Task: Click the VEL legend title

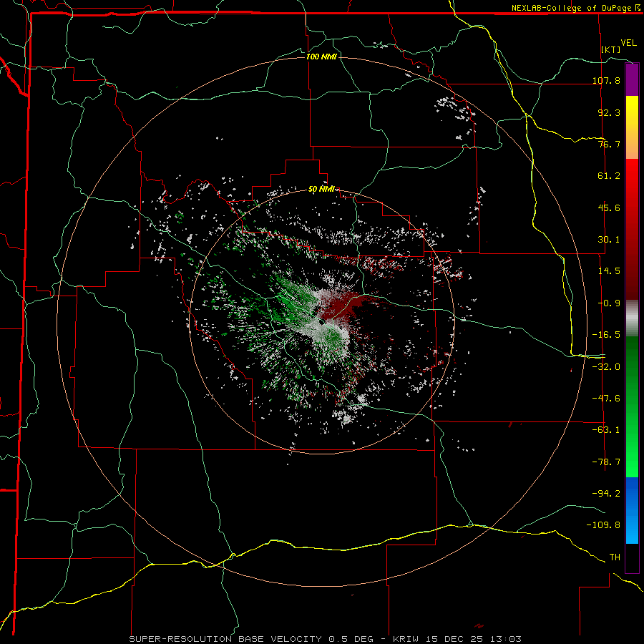Action: click(x=628, y=43)
